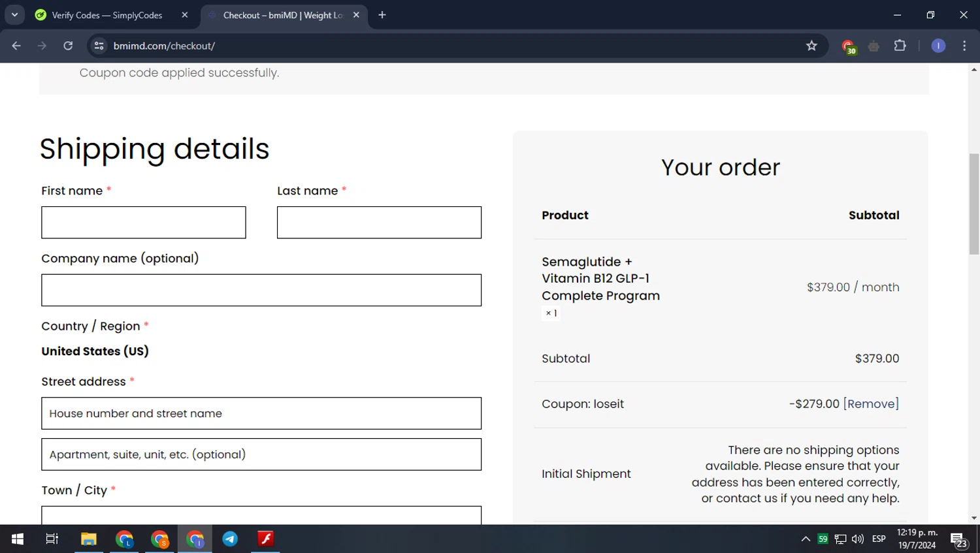Open site information icon in address bar
This screenshot has height=553, width=980.
(99, 46)
